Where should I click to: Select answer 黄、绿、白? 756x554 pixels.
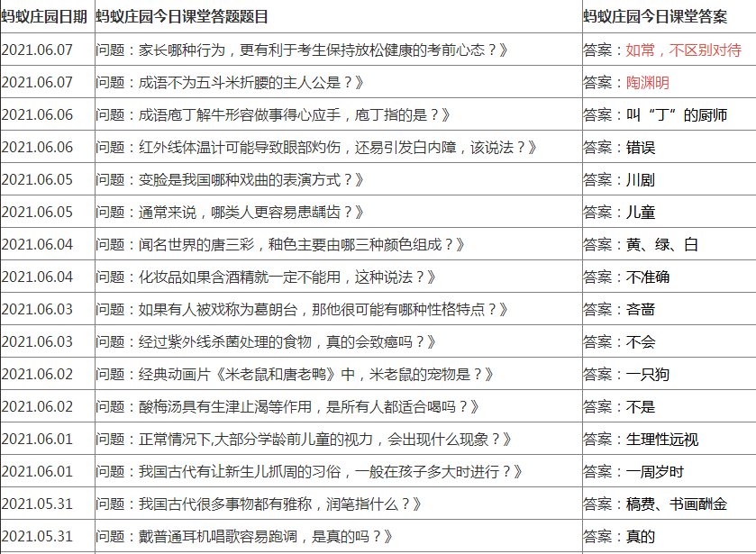point(662,244)
